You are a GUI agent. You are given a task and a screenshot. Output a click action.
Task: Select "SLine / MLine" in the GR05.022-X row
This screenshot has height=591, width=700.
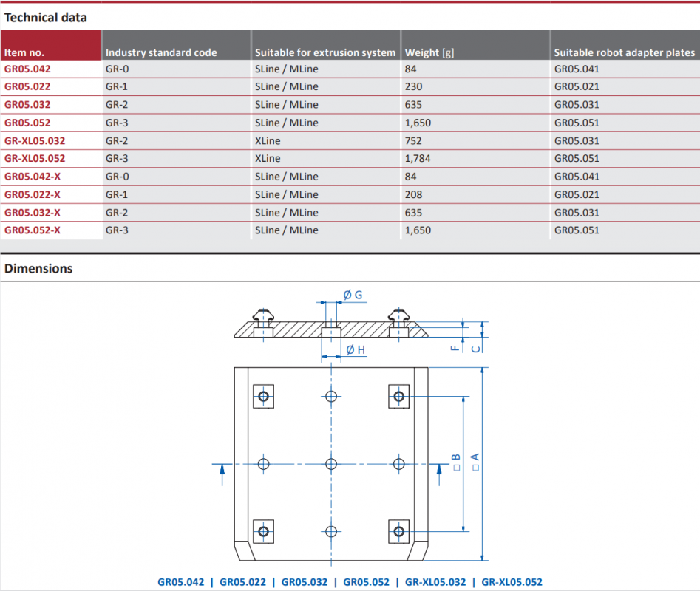[287, 194]
